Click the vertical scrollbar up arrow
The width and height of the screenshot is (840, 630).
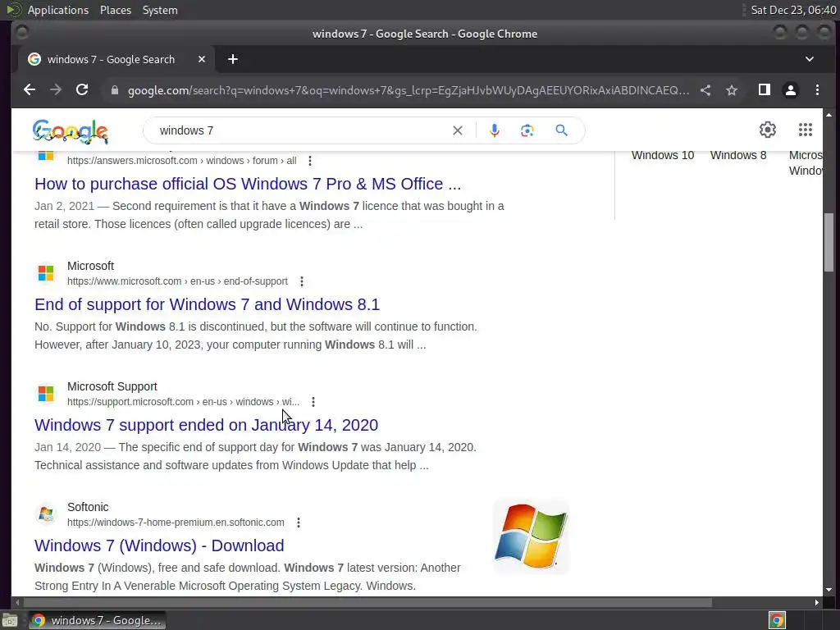(x=829, y=115)
